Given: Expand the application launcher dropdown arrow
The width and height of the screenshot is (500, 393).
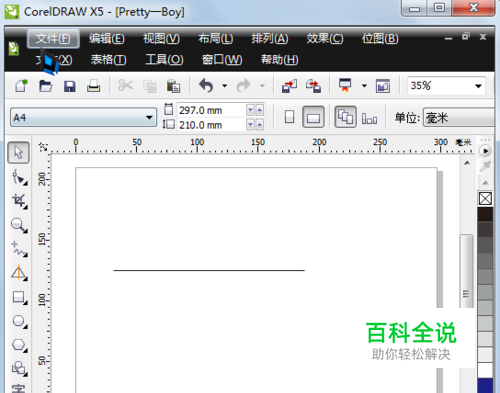Looking at the screenshot, I should point(364,86).
